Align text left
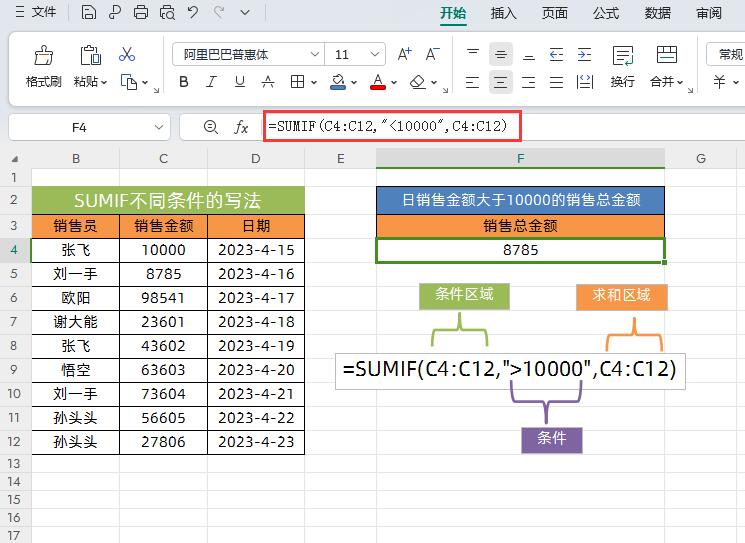Viewport: 745px width, 543px height. [472, 82]
